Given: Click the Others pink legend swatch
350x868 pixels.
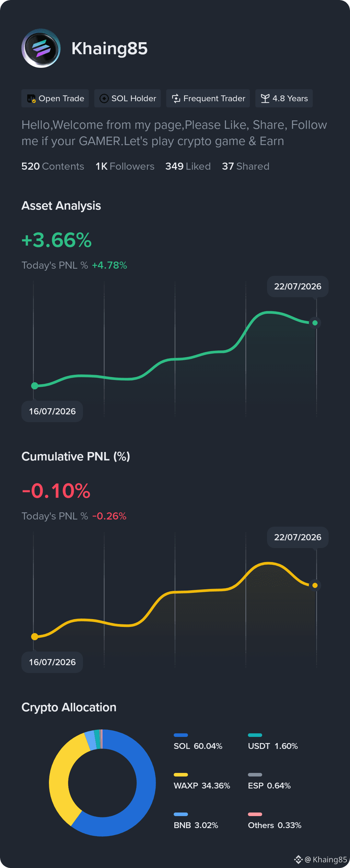Looking at the screenshot, I should tap(255, 814).
